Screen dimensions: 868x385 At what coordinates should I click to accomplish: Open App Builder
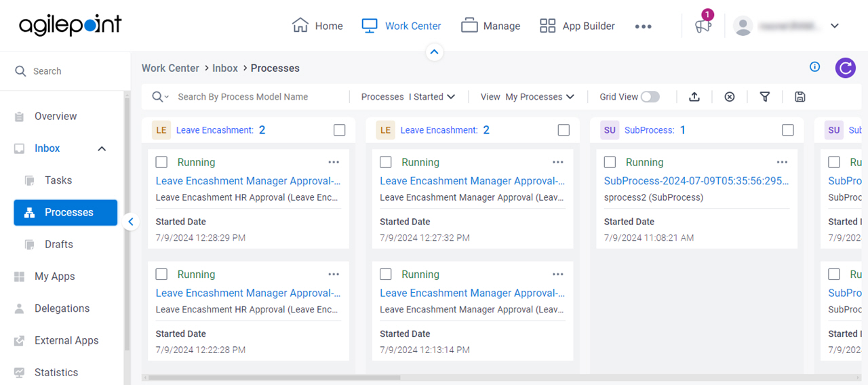click(x=577, y=26)
